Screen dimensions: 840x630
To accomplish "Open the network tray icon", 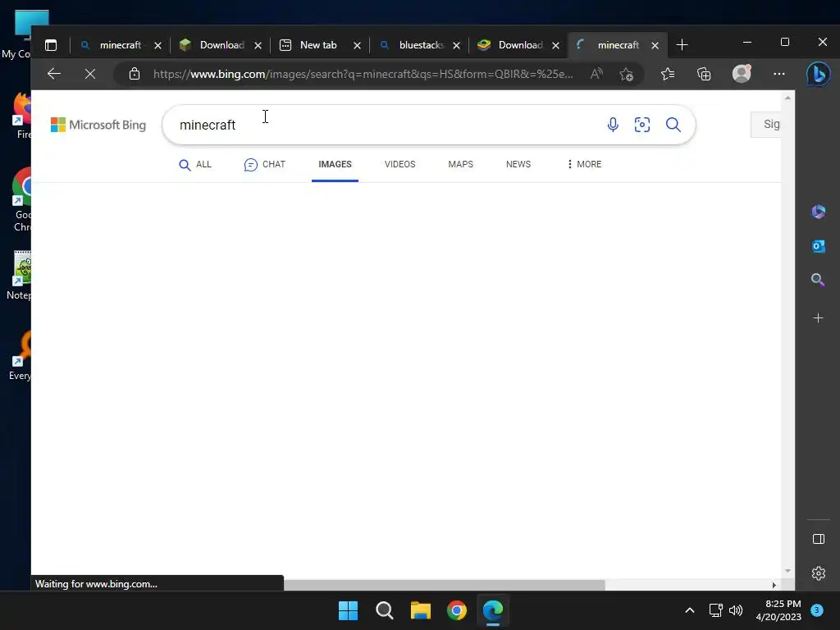I will click(715, 610).
